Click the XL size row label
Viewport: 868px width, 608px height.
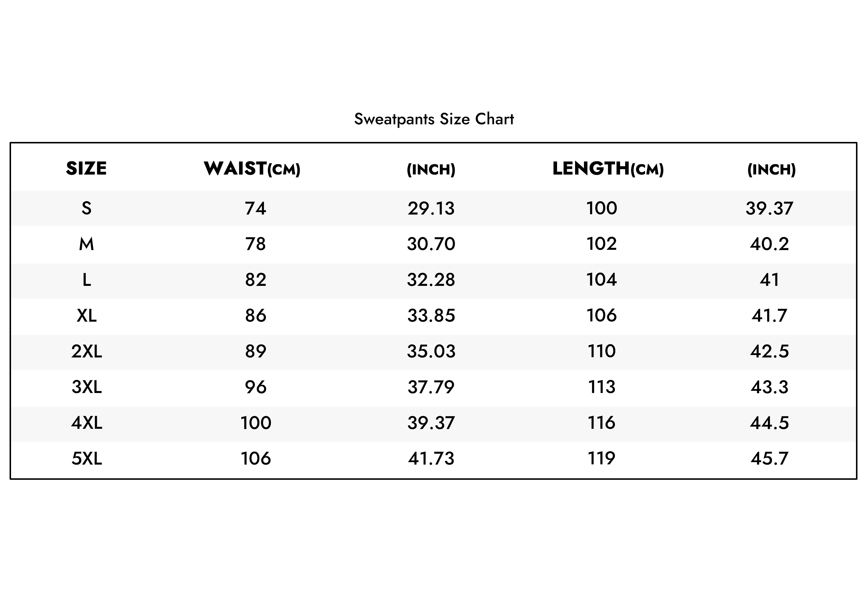(x=87, y=316)
